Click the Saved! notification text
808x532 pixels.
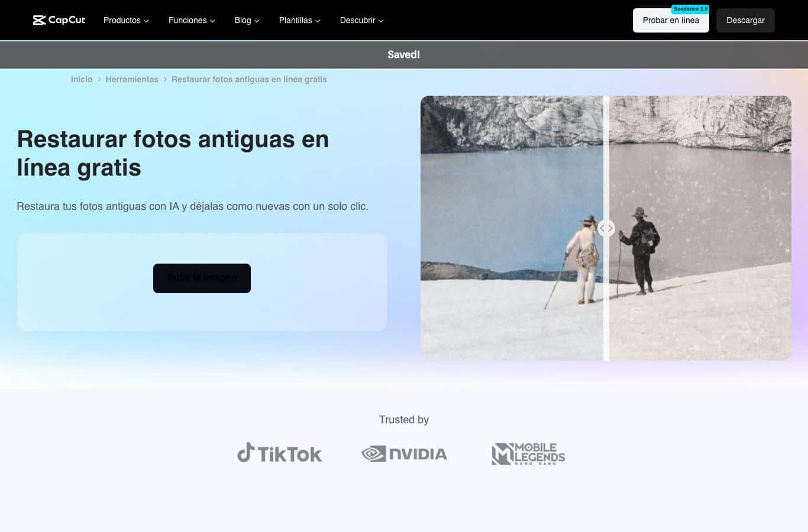(404, 54)
